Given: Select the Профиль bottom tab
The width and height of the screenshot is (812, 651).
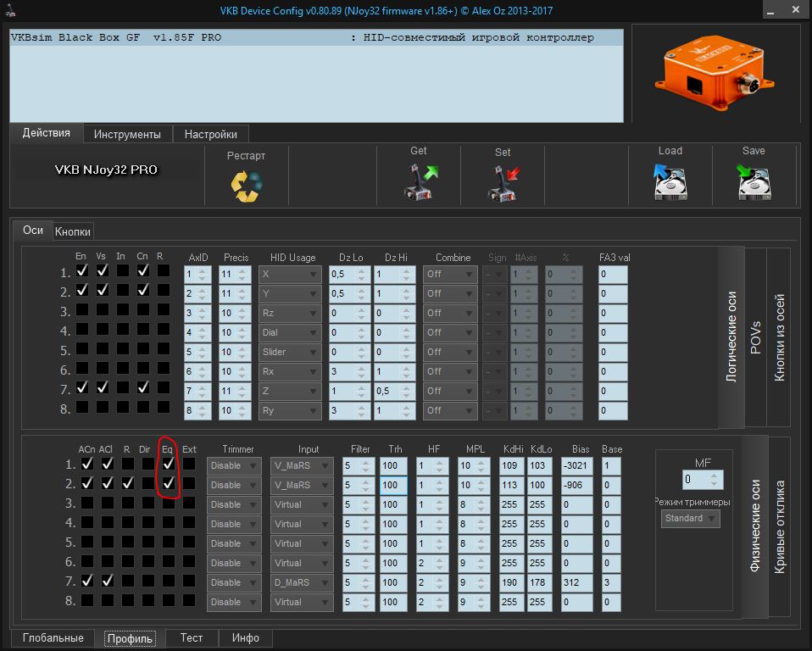Looking at the screenshot, I should 130,638.
